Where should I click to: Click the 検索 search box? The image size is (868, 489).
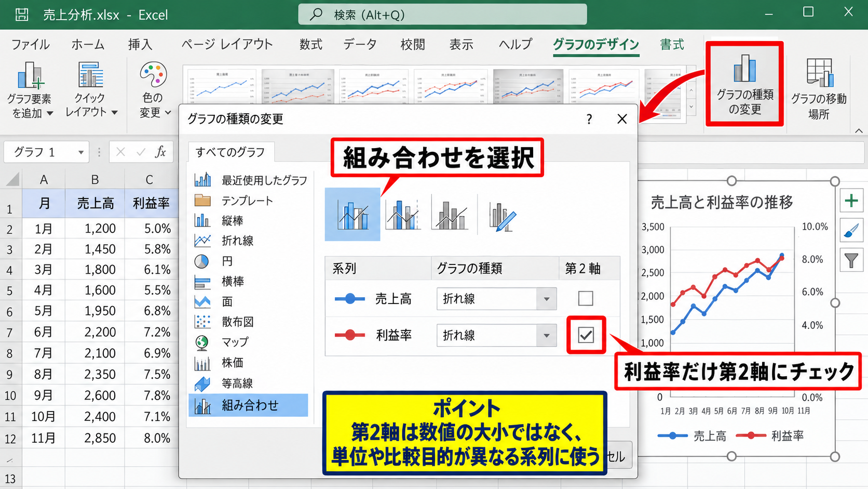(442, 15)
